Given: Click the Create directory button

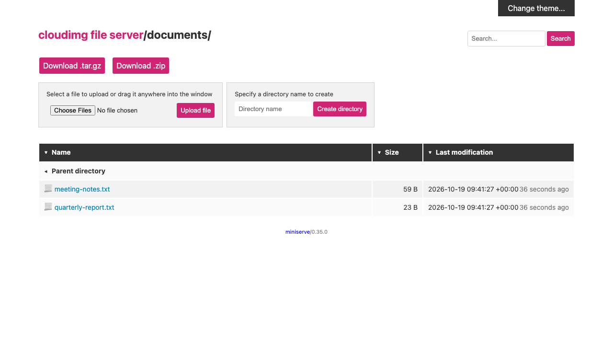Looking at the screenshot, I should point(340,109).
